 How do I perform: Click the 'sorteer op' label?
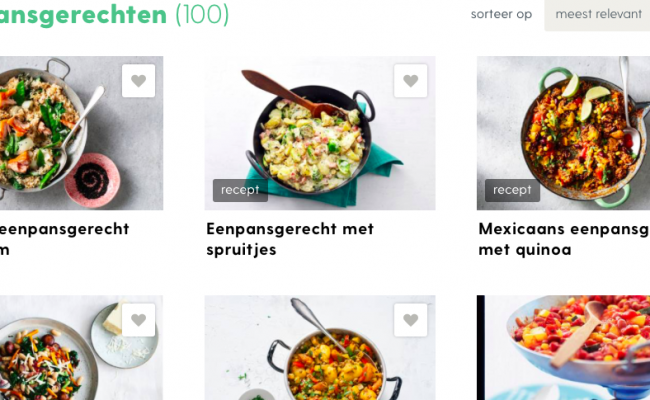click(501, 15)
